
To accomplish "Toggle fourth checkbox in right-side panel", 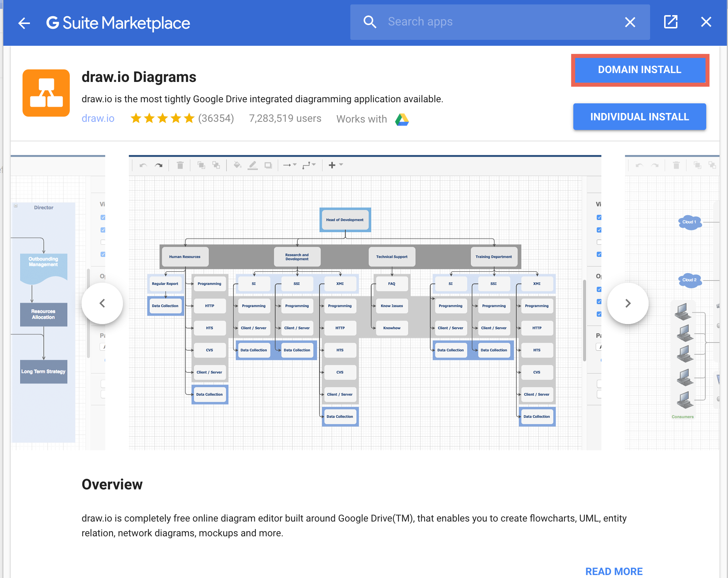I will (599, 254).
